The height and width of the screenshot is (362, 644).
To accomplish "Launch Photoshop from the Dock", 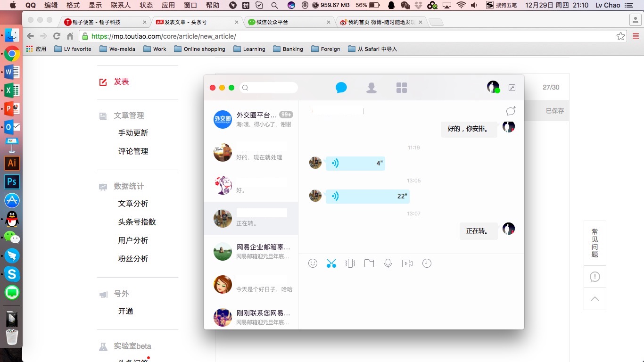I will tap(11, 181).
